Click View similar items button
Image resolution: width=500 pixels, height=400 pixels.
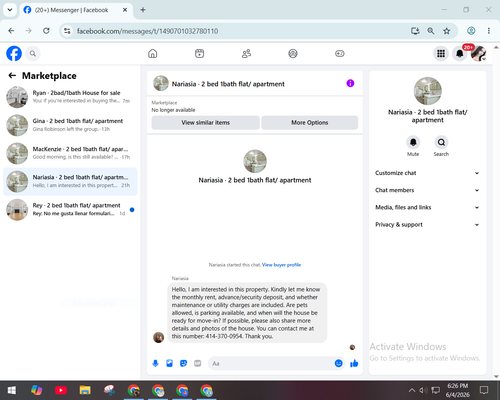205,123
